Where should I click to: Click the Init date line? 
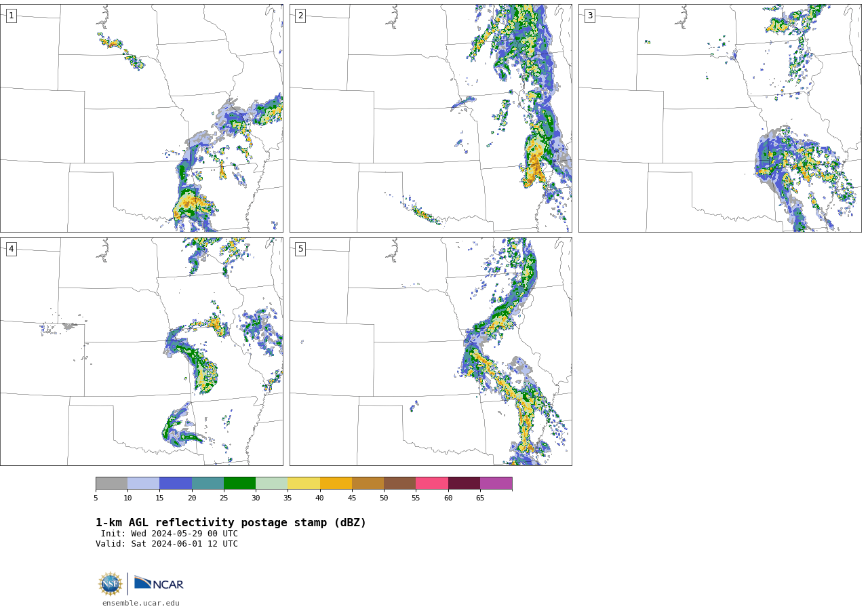coord(170,534)
